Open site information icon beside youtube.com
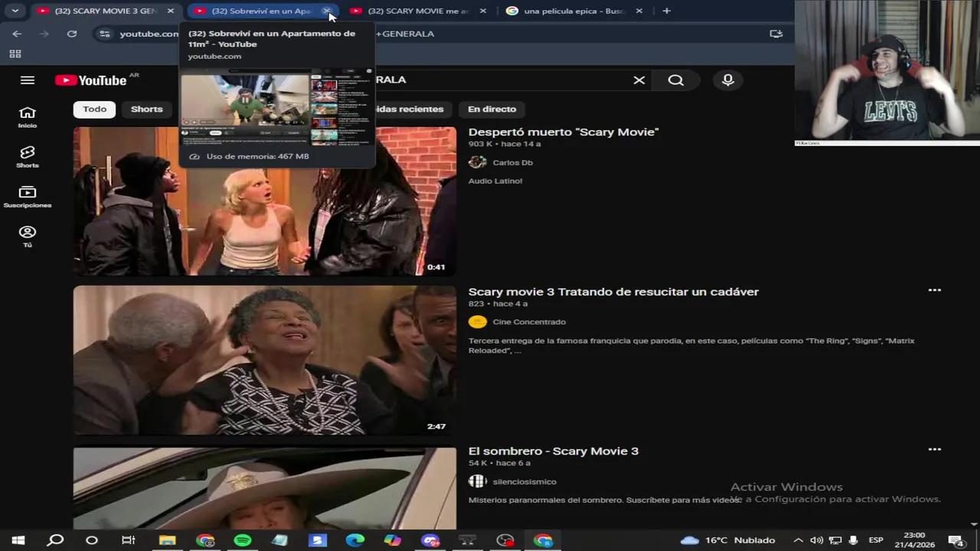The height and width of the screenshot is (551, 980). [105, 34]
